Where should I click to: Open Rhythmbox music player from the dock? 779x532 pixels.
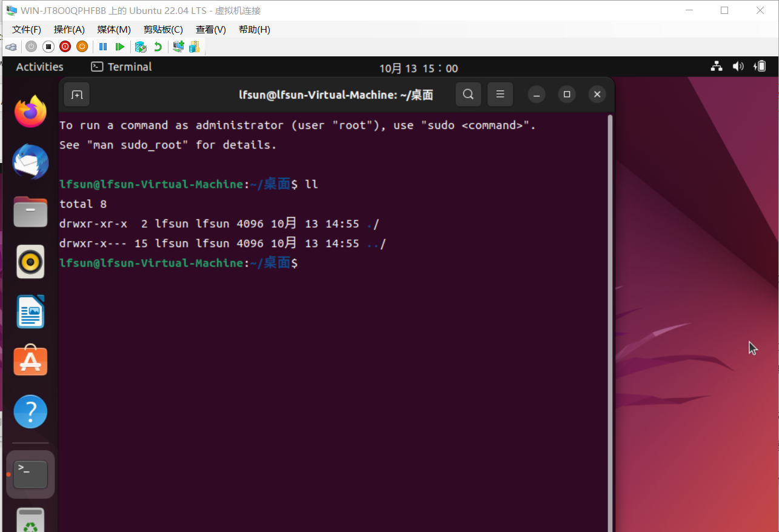pos(30,262)
